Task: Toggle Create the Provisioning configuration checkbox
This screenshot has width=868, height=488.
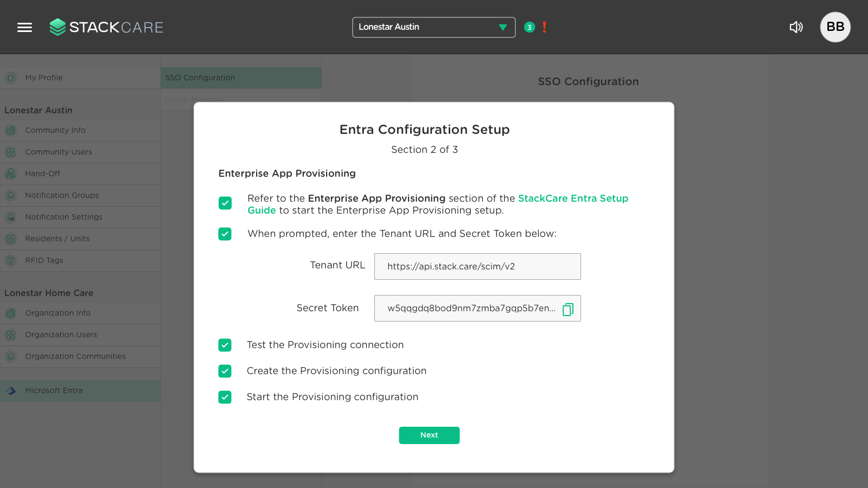Action: [x=225, y=371]
